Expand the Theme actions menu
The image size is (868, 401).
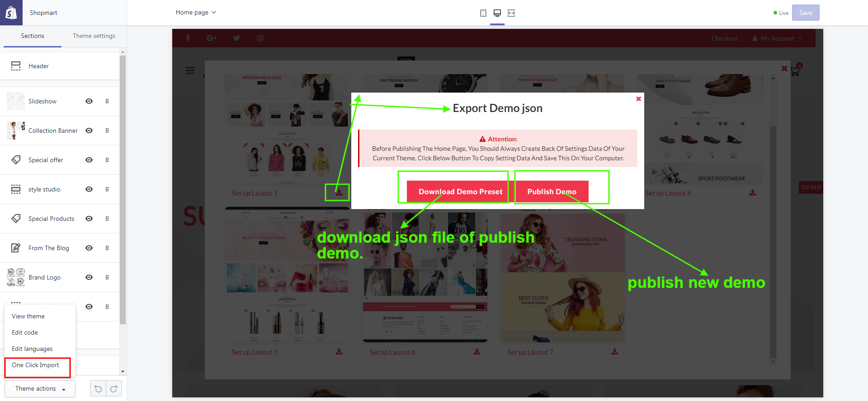40,389
